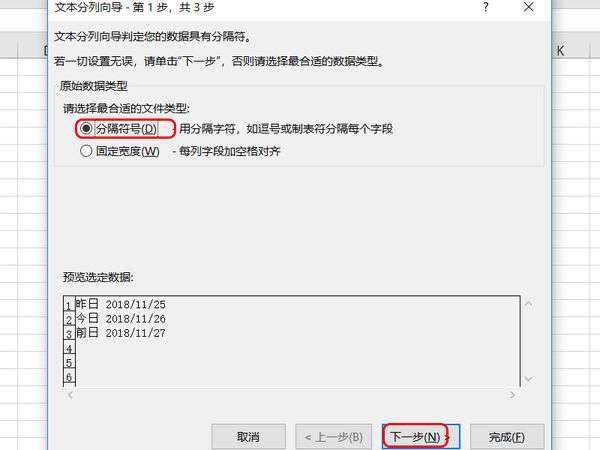Click the preview pane scroll-right arrow
The width and height of the screenshot is (600, 450).
pyautogui.click(x=512, y=395)
